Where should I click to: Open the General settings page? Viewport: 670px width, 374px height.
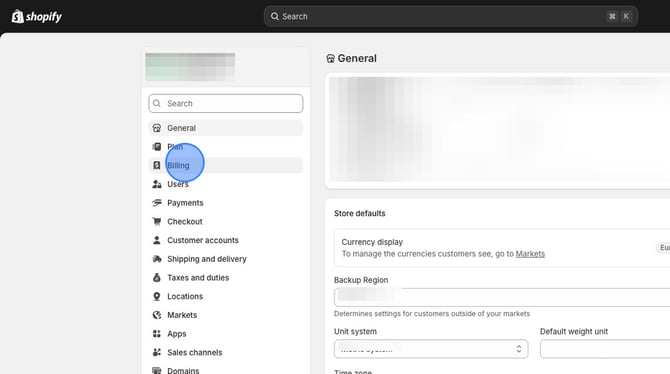(226, 128)
